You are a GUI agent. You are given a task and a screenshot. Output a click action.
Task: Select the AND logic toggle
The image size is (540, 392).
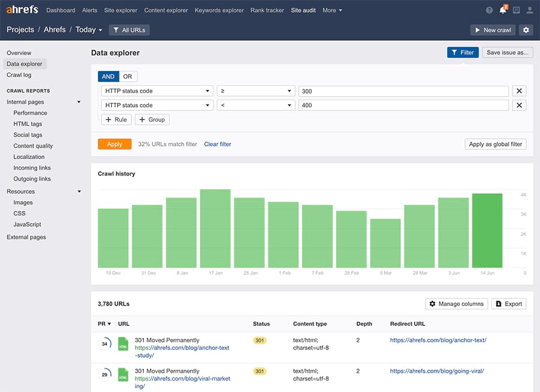(108, 77)
